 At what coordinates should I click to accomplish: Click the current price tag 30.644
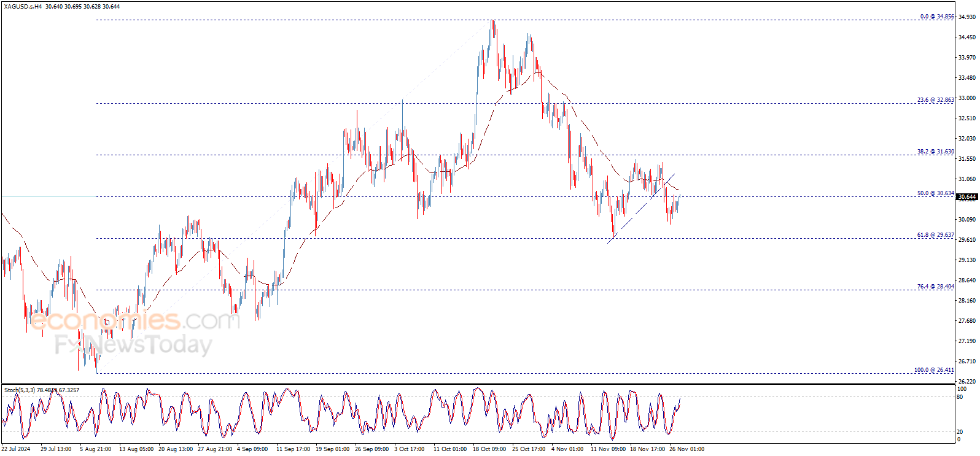(967, 197)
